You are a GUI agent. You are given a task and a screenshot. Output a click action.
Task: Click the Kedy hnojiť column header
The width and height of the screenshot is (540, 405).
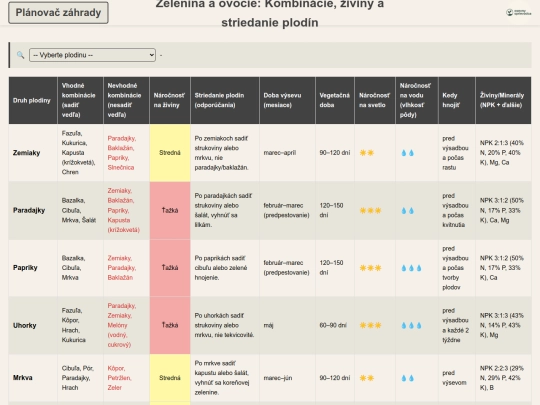point(457,100)
